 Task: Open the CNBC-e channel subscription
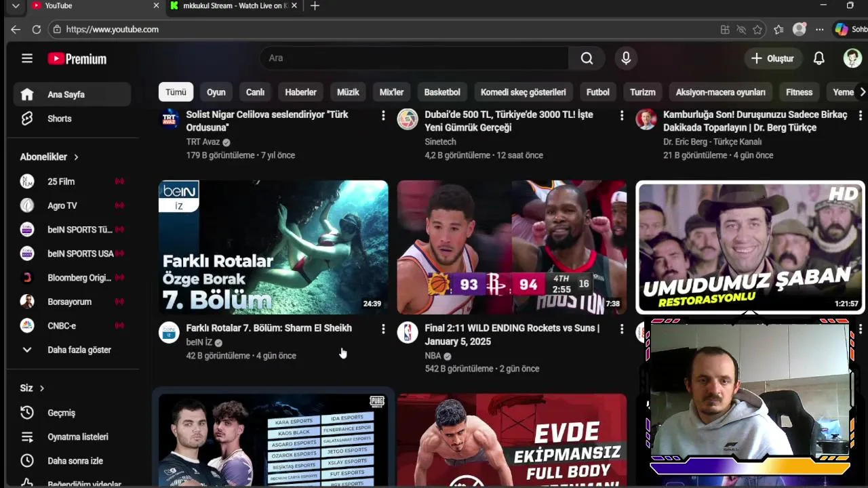[x=72, y=325]
